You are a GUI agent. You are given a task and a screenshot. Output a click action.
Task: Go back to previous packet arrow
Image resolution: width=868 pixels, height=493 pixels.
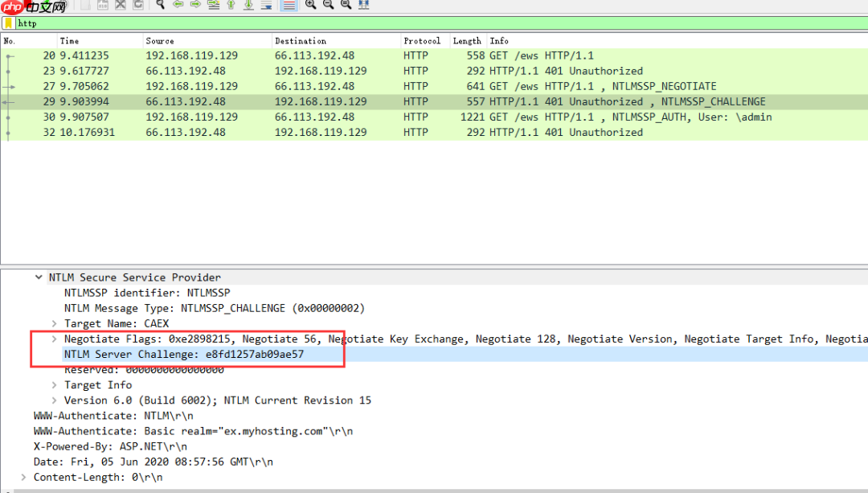pos(178,5)
